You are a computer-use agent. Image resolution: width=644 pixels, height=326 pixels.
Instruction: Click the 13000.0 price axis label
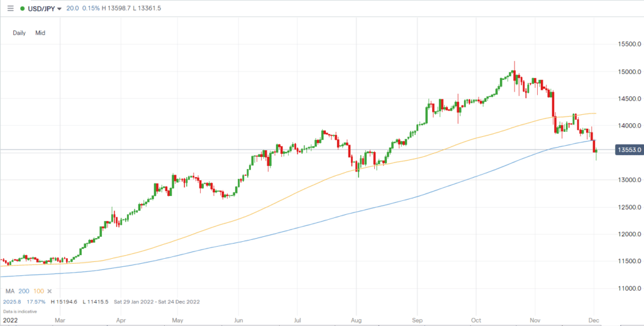point(630,180)
